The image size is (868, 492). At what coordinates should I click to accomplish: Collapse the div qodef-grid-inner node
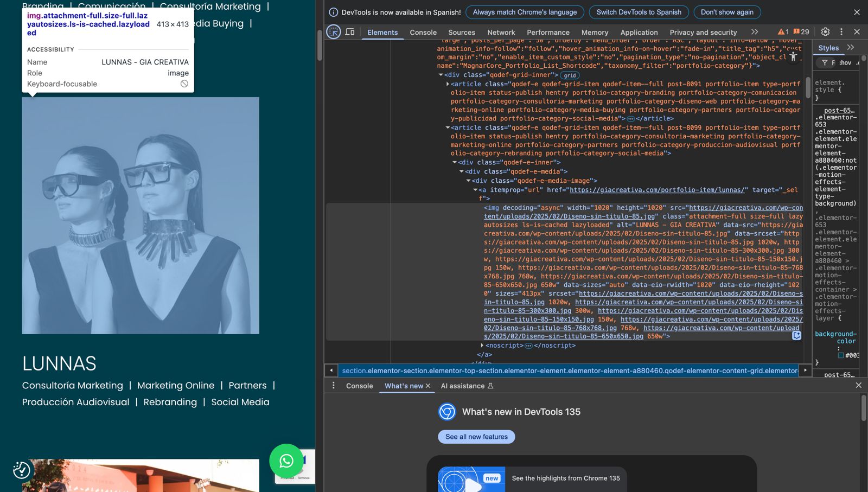pyautogui.click(x=441, y=75)
